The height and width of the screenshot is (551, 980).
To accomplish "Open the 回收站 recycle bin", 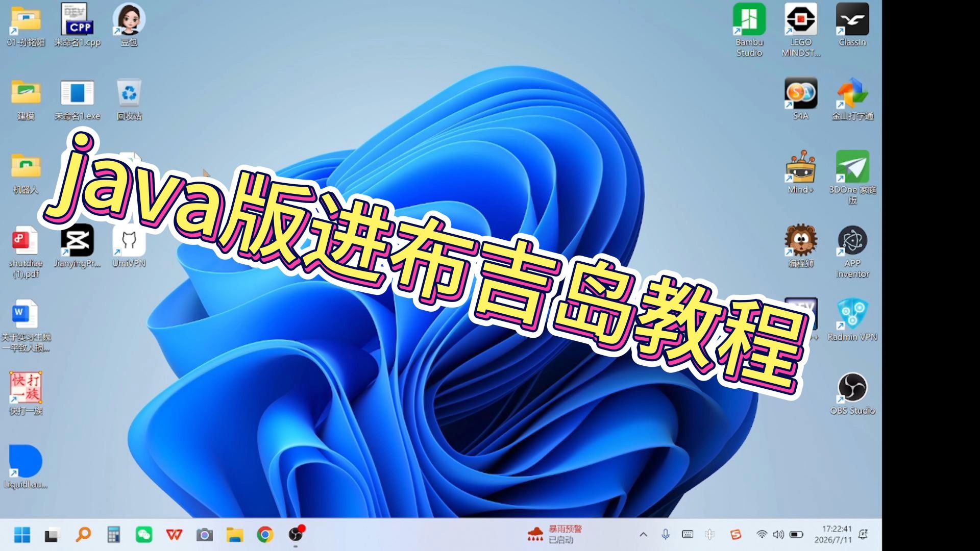I will (x=129, y=100).
